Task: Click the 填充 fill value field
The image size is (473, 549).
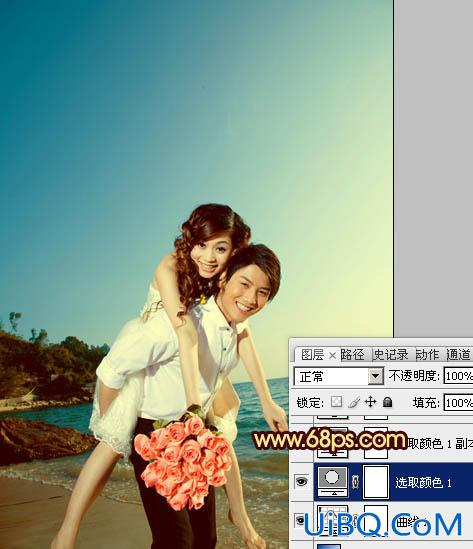Action: (x=458, y=403)
